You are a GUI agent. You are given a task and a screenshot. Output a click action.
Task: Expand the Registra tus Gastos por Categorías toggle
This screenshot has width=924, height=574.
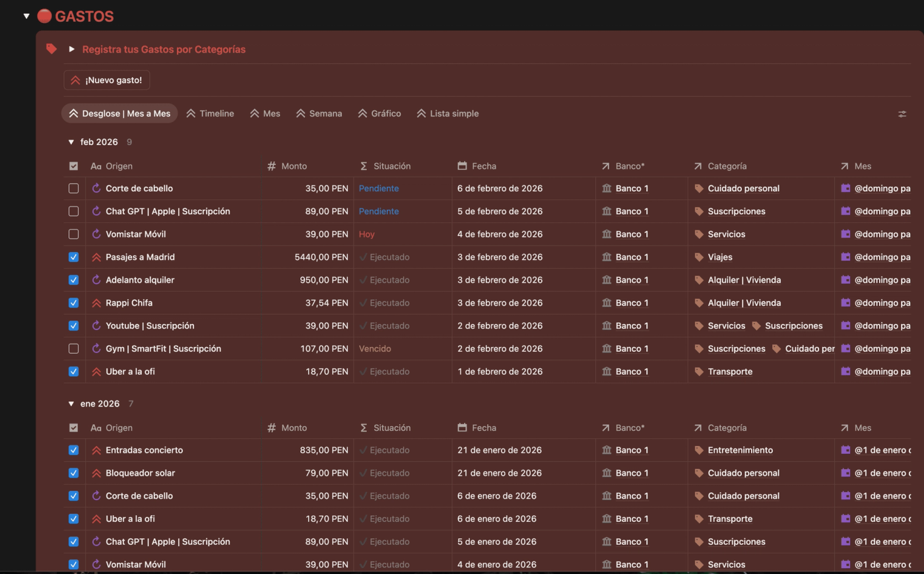pyautogui.click(x=71, y=49)
